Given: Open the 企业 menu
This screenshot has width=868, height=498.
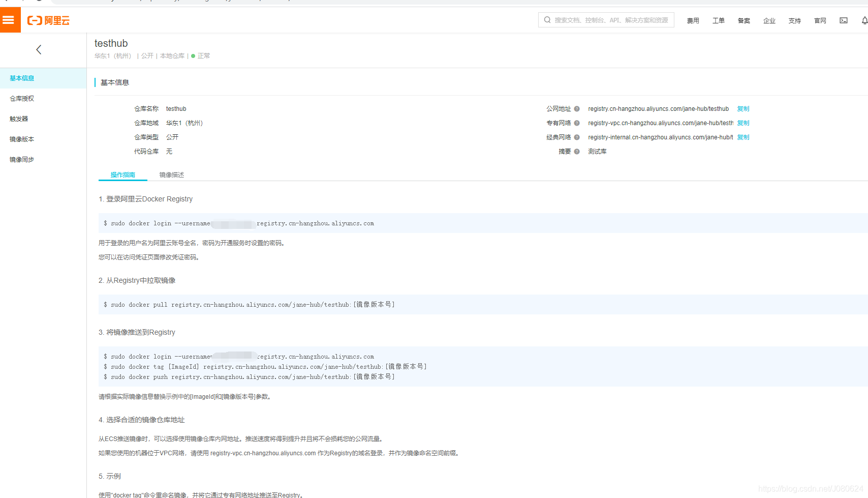Looking at the screenshot, I should point(769,21).
